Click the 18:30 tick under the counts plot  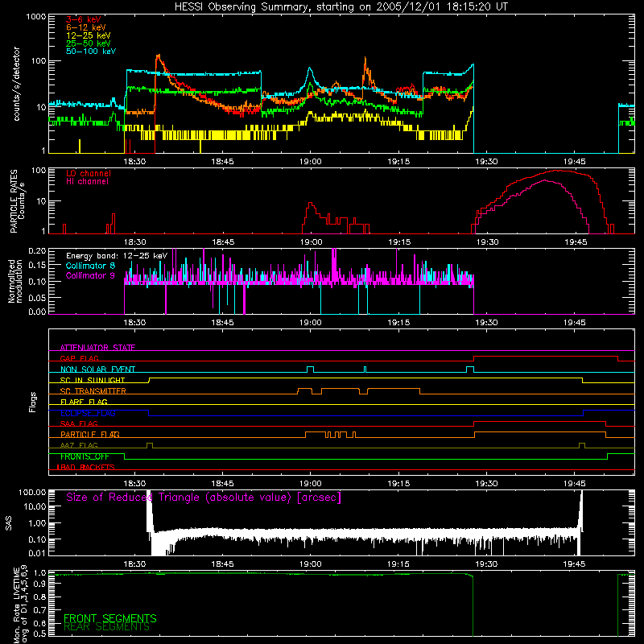pos(134,162)
